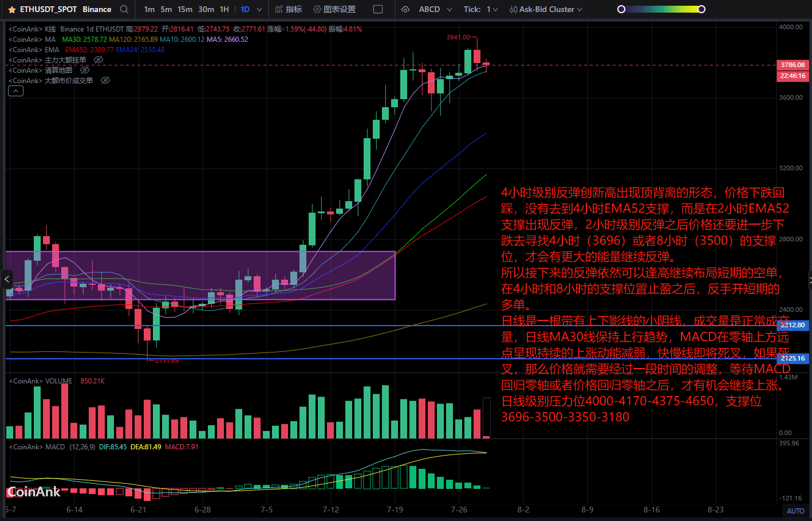Screen dimensions: 812x521
Task: Click the 22:46:16 countdown label
Action: 793,76
